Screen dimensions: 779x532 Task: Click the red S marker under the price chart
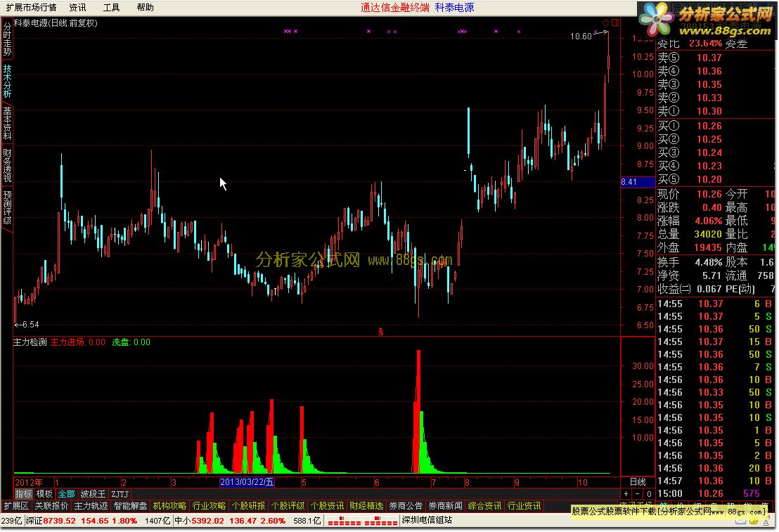(x=380, y=332)
